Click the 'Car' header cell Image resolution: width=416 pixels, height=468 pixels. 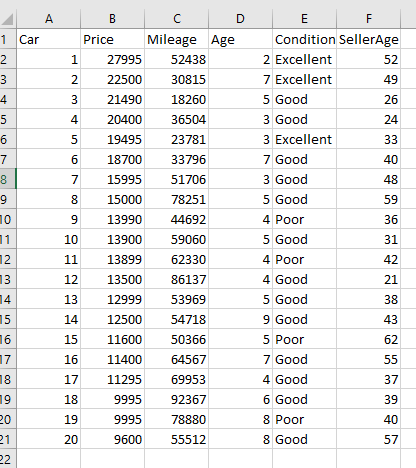[x=49, y=39]
